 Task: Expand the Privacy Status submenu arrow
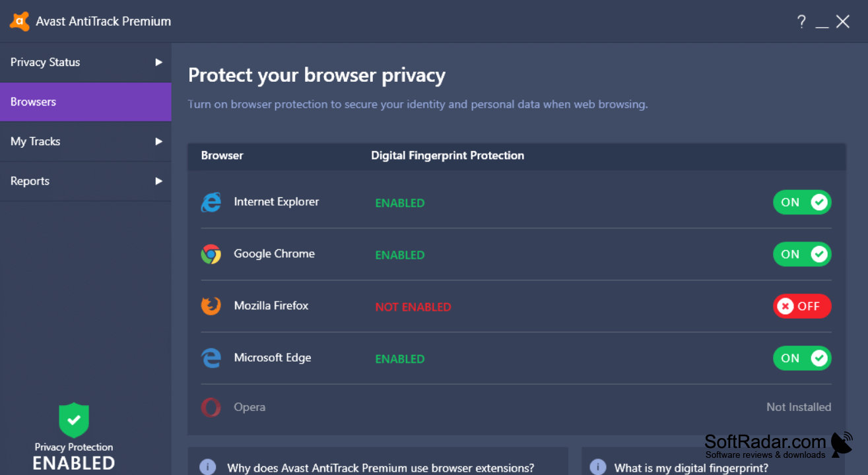[x=158, y=62]
